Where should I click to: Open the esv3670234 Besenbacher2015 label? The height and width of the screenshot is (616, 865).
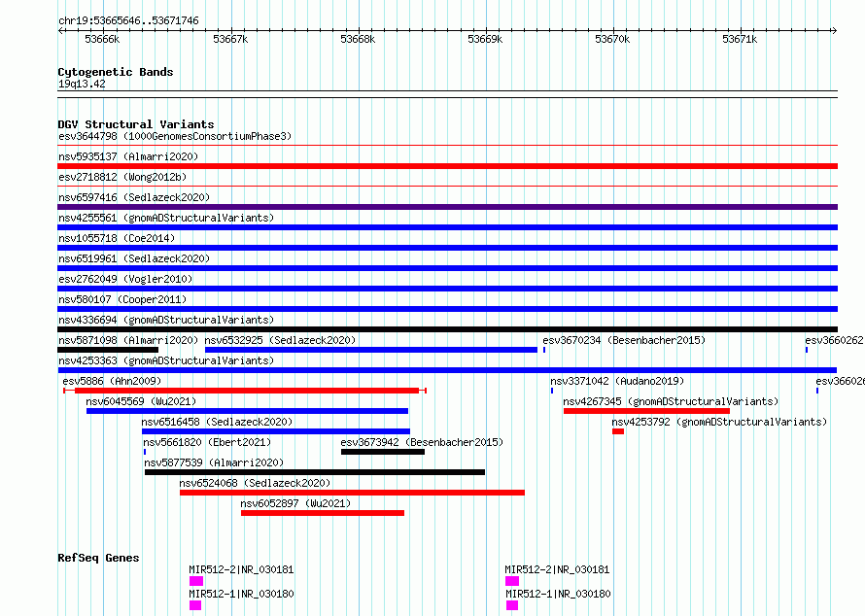[624, 340]
